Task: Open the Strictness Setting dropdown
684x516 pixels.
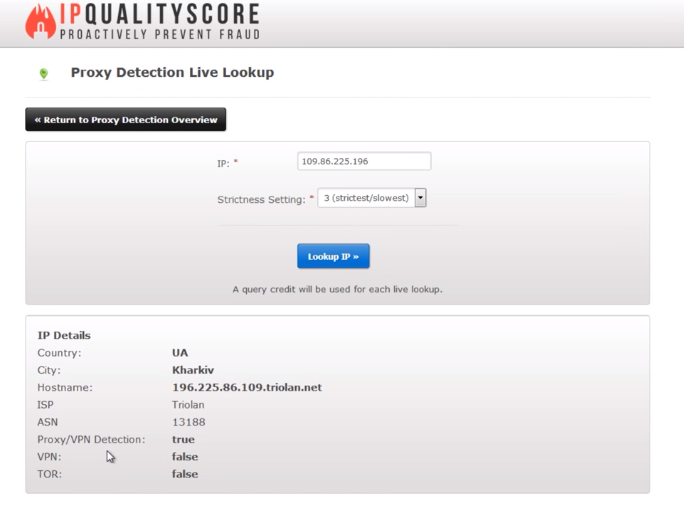Action: (x=372, y=198)
